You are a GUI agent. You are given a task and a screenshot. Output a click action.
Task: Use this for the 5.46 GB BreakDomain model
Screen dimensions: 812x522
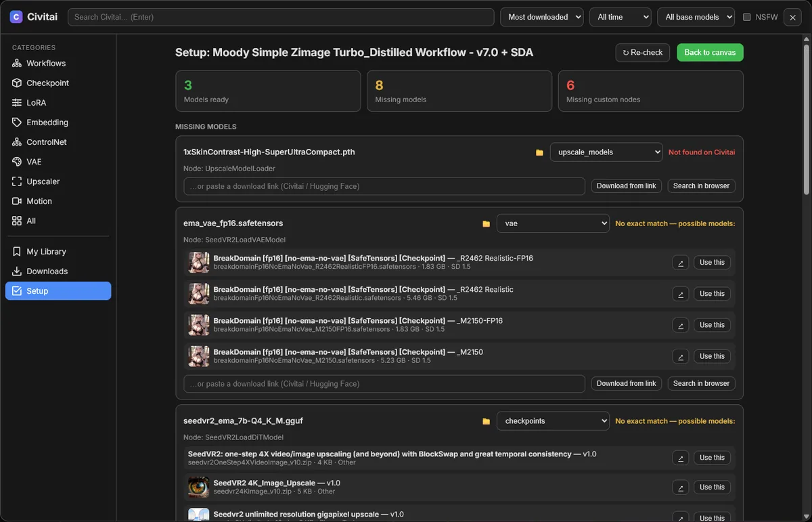pyautogui.click(x=712, y=294)
